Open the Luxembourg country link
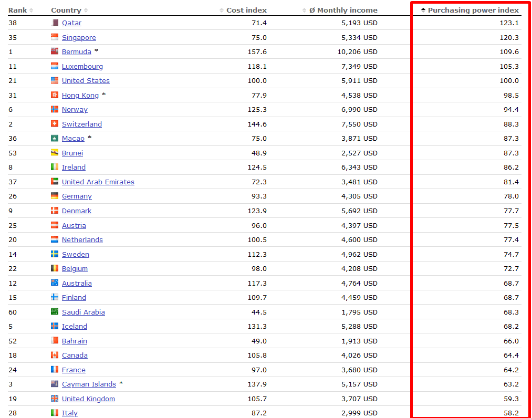 click(x=82, y=66)
